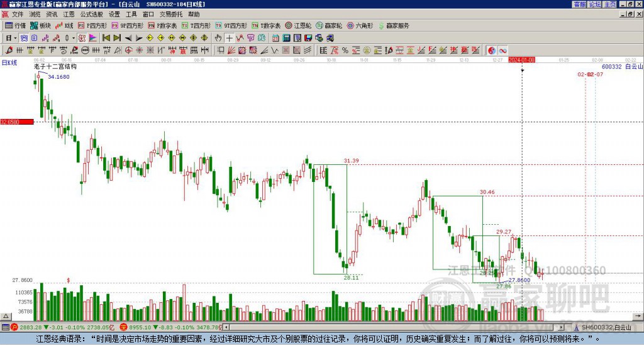
Task: Click the black left arrow icon
Action: [x=128, y=38]
